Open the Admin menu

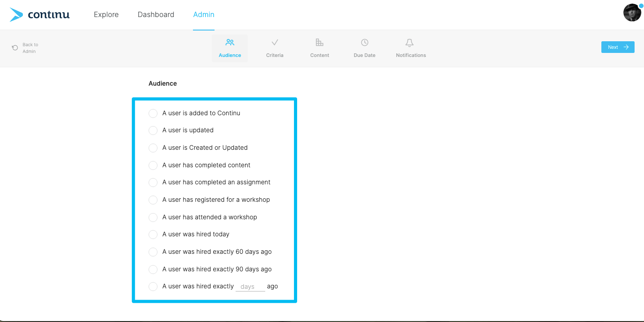[x=204, y=14]
